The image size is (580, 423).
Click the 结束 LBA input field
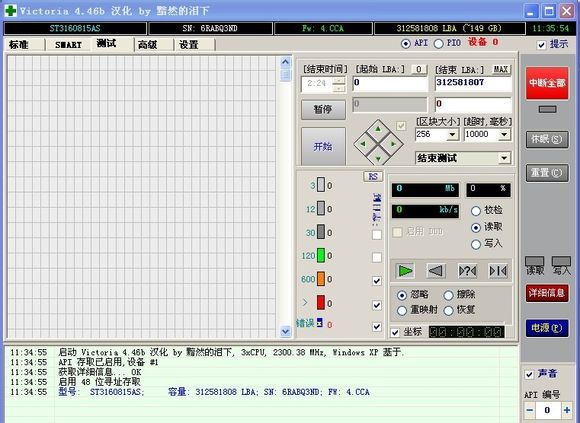(x=473, y=83)
